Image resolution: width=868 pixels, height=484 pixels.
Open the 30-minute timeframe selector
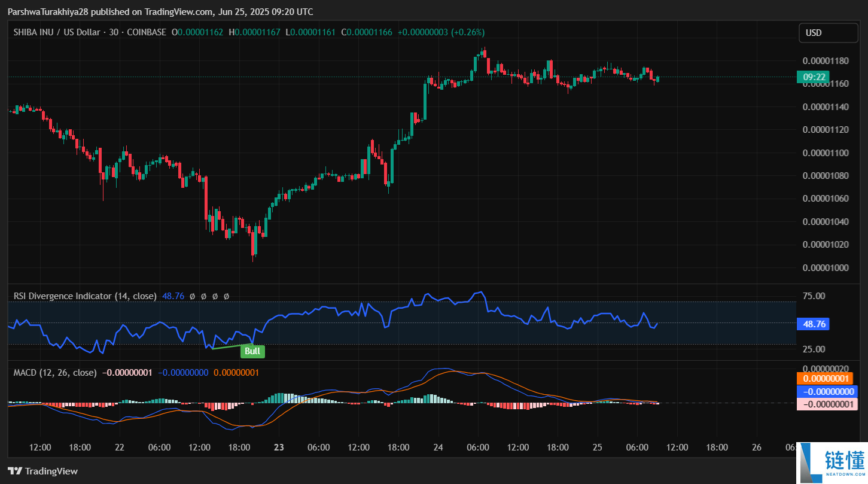tap(114, 32)
